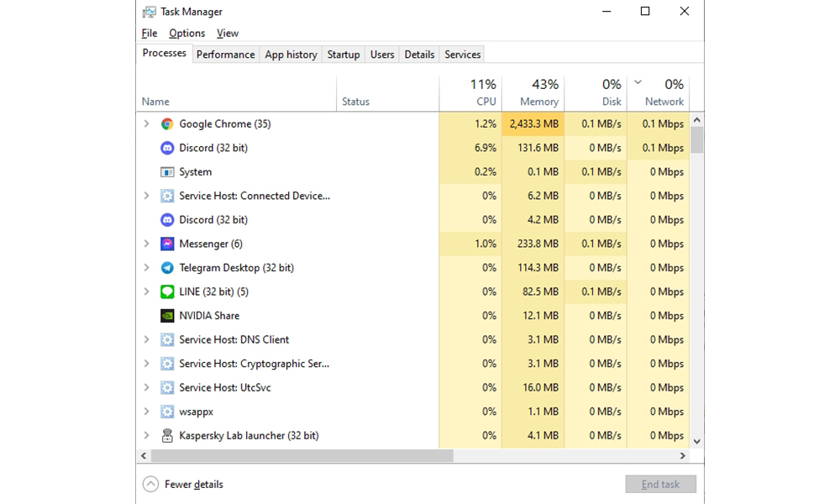Switch to the Services tab

462,55
